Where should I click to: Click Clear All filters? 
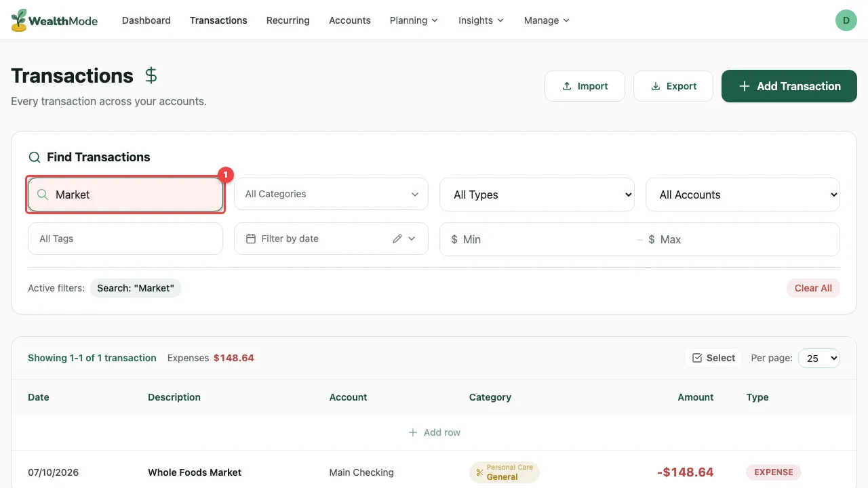[x=813, y=288]
